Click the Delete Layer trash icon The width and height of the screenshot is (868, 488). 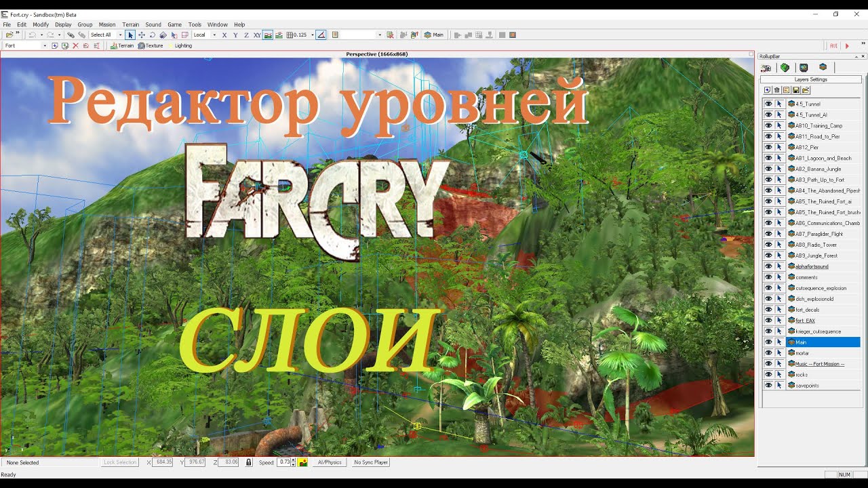(x=777, y=90)
